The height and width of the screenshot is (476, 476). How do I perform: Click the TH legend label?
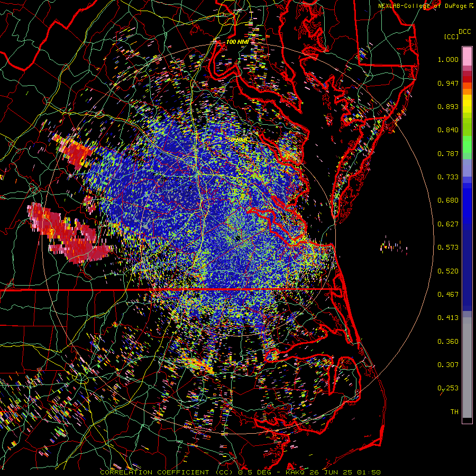click(x=454, y=412)
